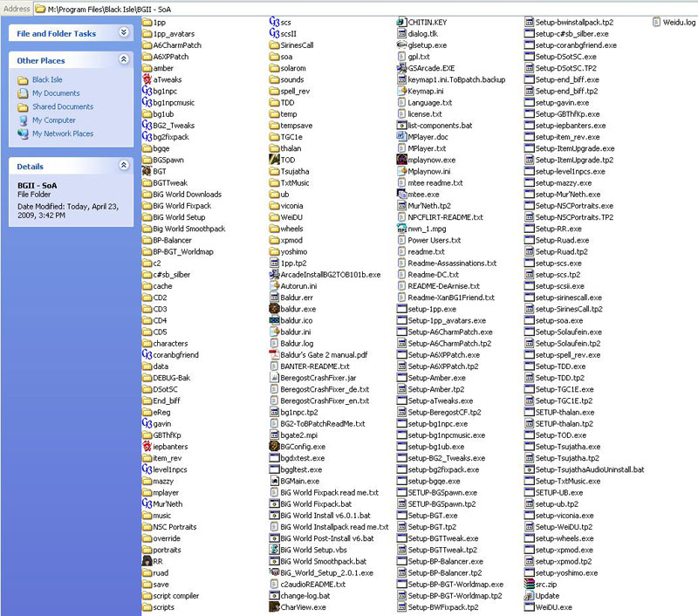Click the scs G3 folder icon

click(274, 21)
